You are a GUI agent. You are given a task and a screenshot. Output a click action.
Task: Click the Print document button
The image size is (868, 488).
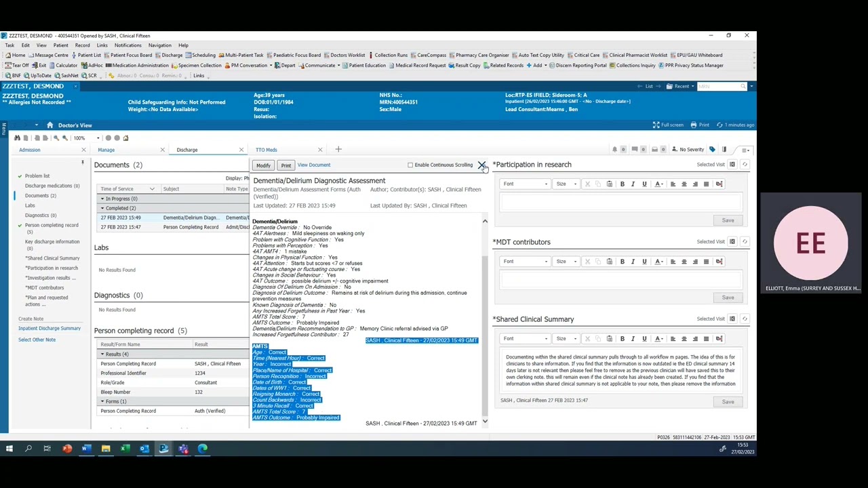coord(286,165)
